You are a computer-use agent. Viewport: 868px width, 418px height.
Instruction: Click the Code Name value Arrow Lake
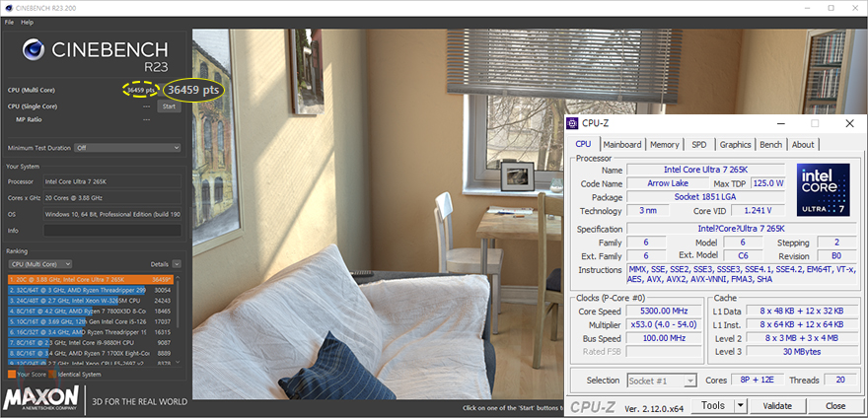tap(668, 183)
